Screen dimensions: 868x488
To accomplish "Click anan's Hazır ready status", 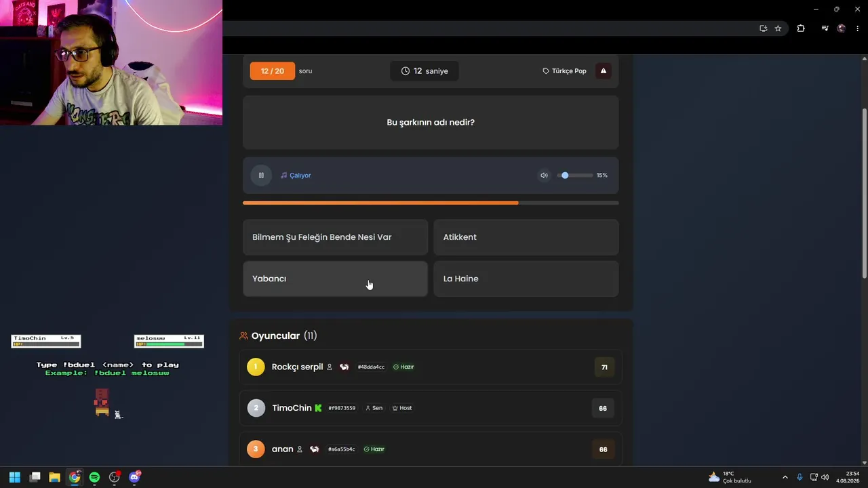I will click(374, 449).
